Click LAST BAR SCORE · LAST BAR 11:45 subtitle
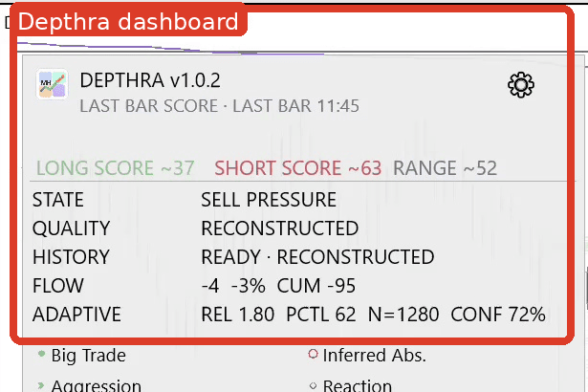This screenshot has width=588, height=392. click(219, 106)
